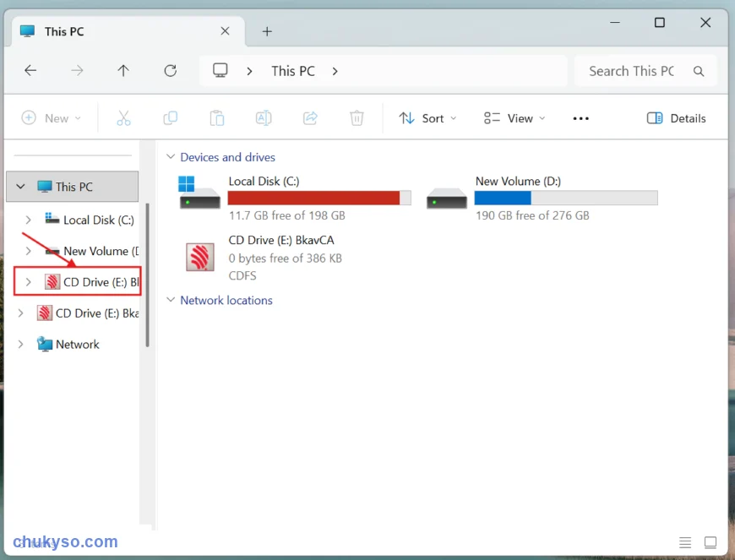Collapse the This PC tree node

pos(20,187)
